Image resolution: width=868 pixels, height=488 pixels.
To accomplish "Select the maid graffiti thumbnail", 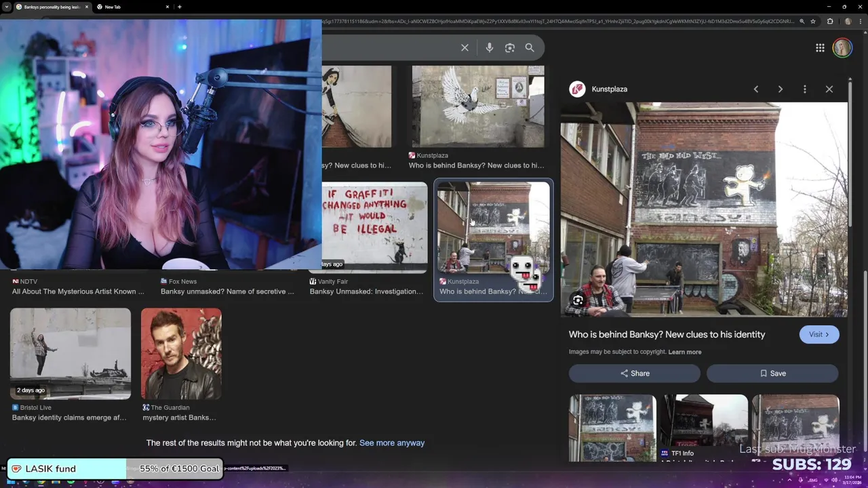I will [x=357, y=106].
